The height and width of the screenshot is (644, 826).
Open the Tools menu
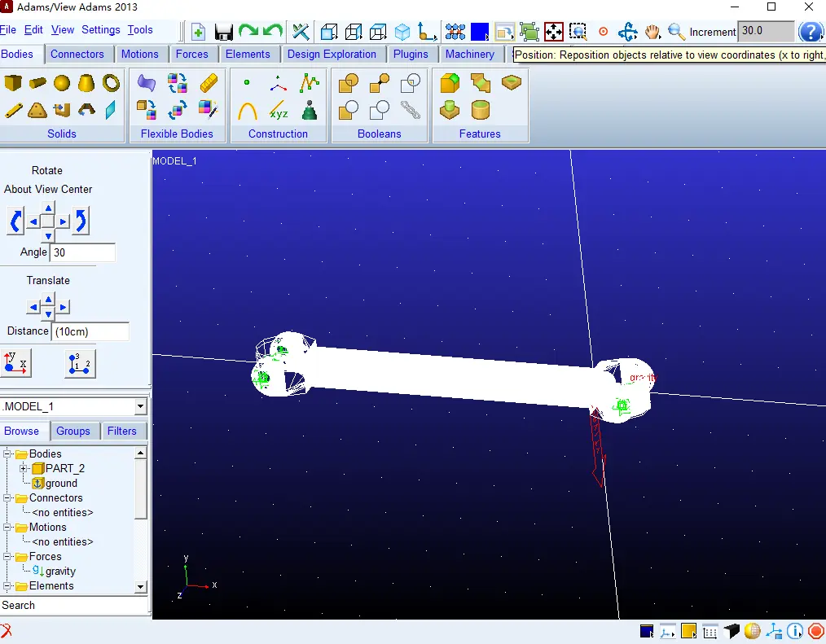click(140, 30)
